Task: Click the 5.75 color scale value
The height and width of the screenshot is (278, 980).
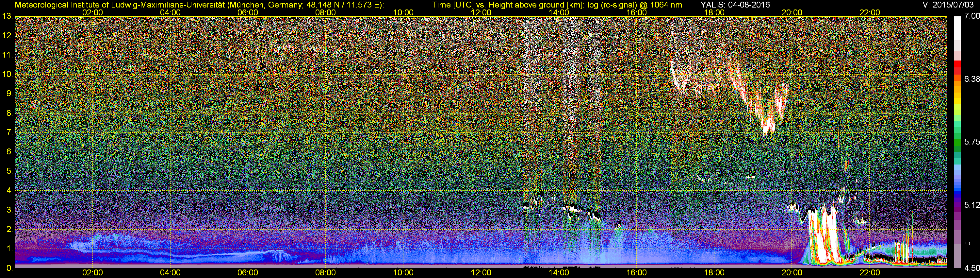Action: (972, 142)
